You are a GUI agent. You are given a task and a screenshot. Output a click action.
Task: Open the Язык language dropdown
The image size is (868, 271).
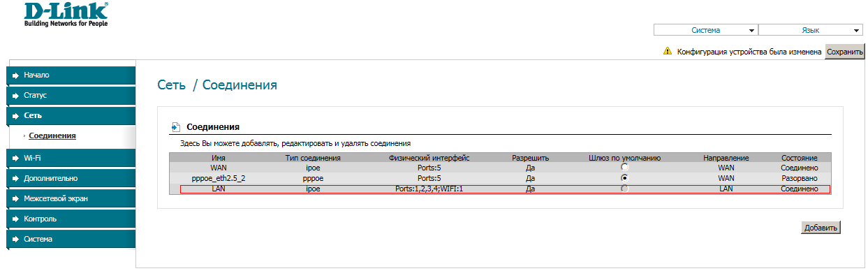click(x=811, y=30)
